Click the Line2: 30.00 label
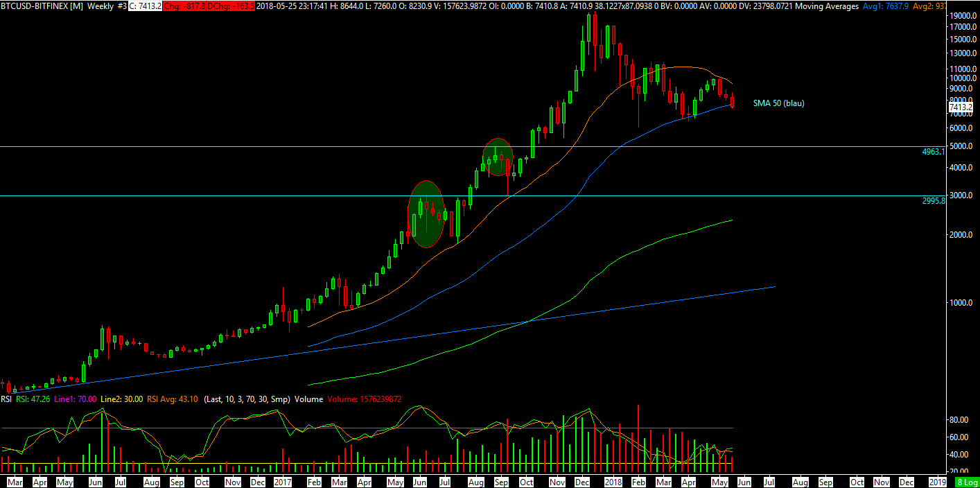The width and height of the screenshot is (980, 488). (x=122, y=399)
